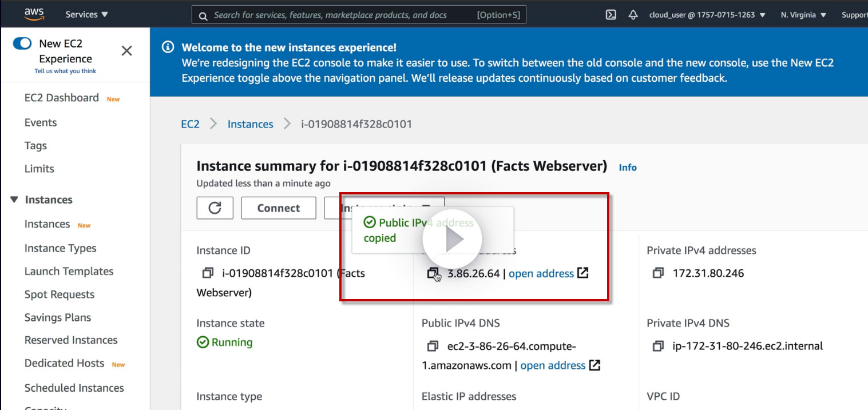Collapse the Instances sidebar section

pyautogui.click(x=15, y=200)
